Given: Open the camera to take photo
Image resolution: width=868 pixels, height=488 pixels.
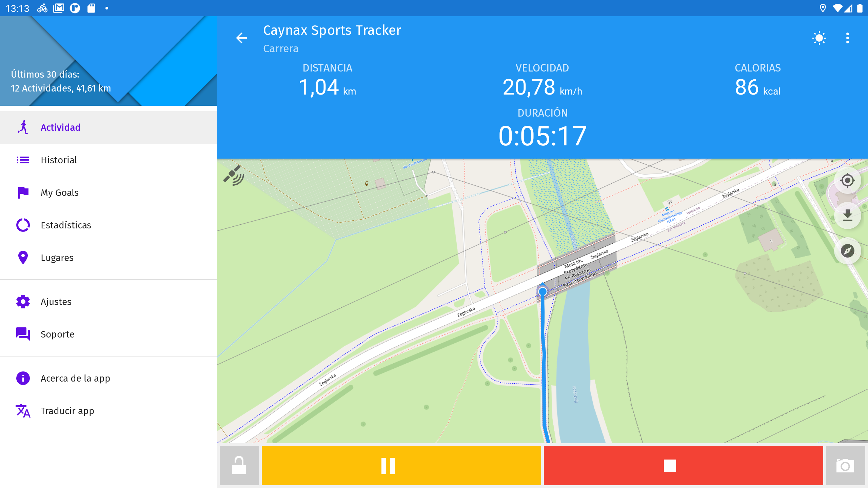Looking at the screenshot, I should (845, 465).
